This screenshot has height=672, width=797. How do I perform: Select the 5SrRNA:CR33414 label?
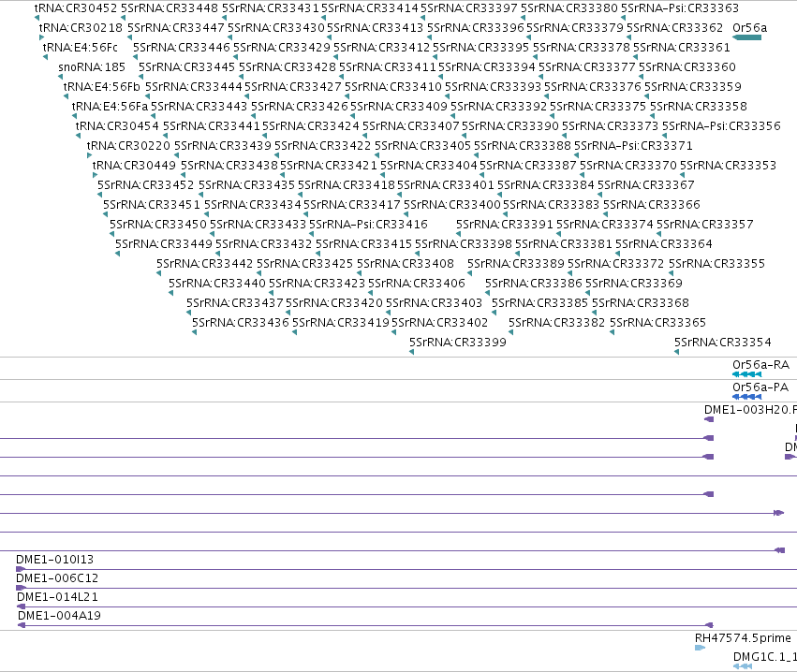(x=370, y=8)
